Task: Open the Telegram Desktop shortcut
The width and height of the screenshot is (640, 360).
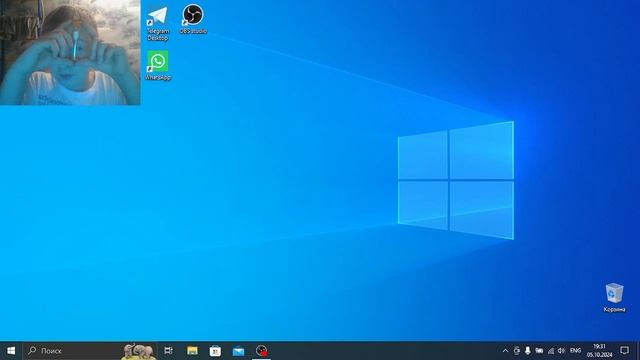Action: [x=158, y=24]
